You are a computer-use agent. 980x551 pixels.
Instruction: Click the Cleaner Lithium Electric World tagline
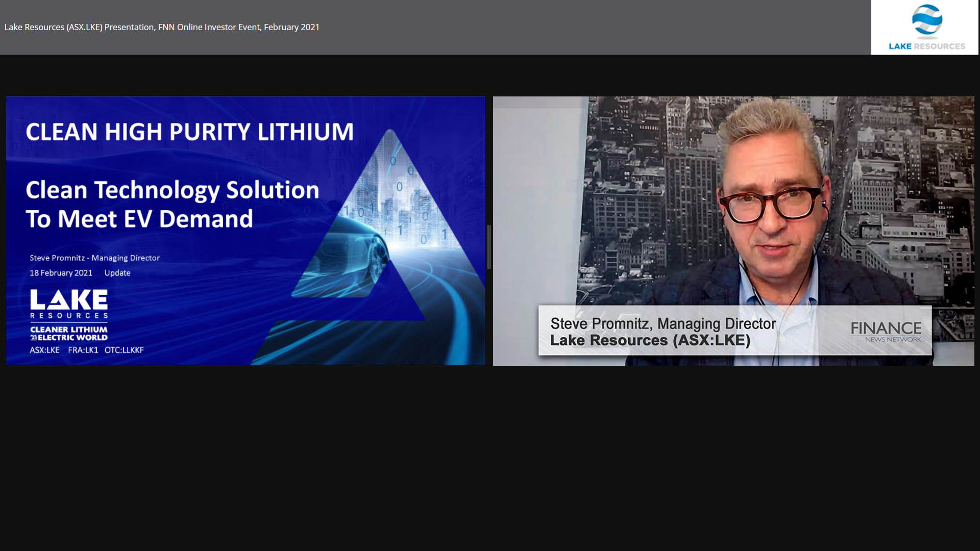click(69, 333)
